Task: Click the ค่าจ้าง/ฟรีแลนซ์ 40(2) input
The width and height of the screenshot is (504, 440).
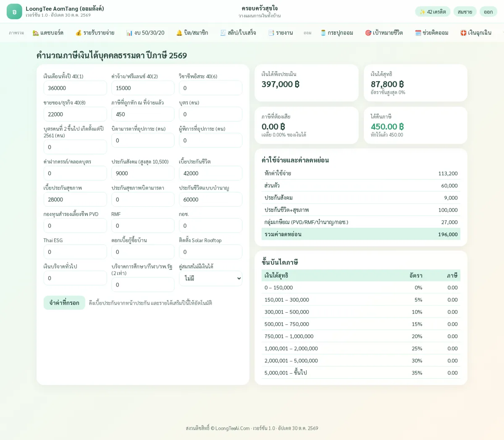Action: (x=143, y=88)
